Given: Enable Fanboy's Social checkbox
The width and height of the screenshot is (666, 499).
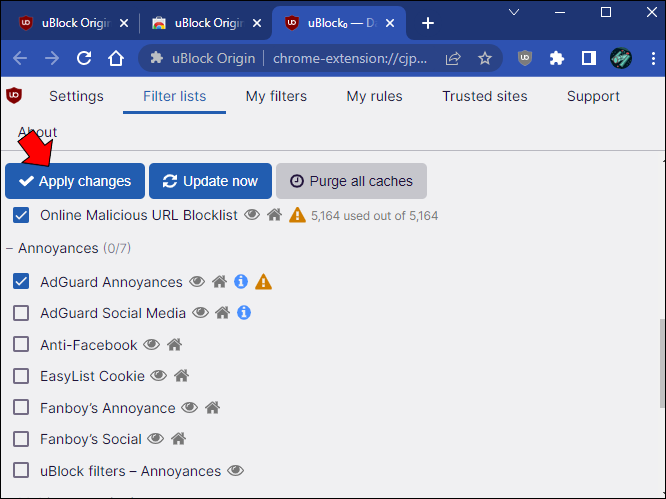Looking at the screenshot, I should coord(21,439).
